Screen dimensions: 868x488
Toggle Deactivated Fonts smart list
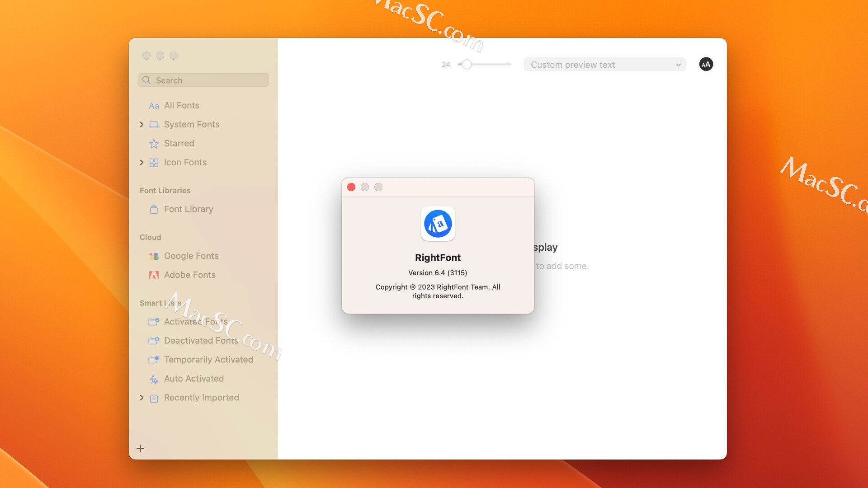201,341
